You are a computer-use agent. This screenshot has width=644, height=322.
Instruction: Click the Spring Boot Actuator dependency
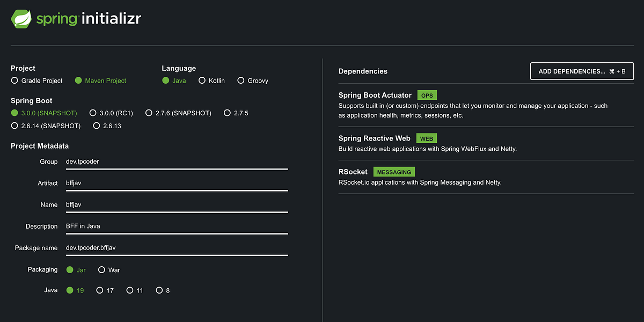point(375,95)
